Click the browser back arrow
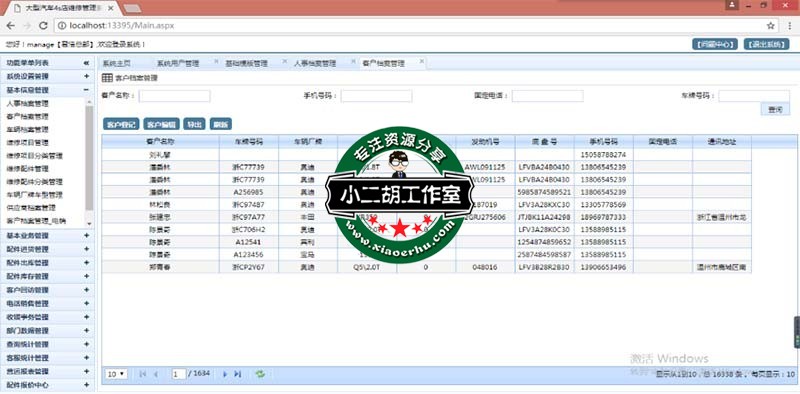Viewport: 800px width, 394px height. point(11,26)
